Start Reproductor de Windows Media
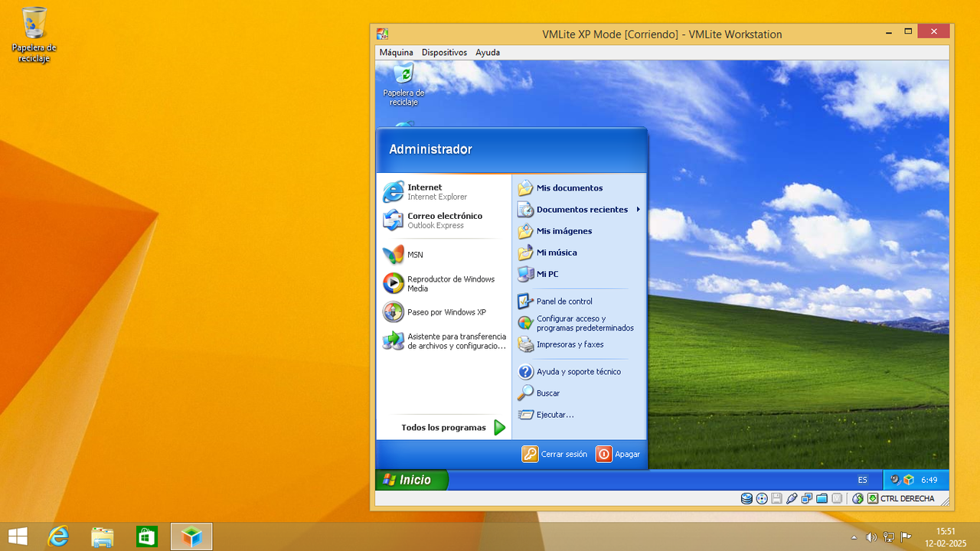This screenshot has height=551, width=980. pyautogui.click(x=444, y=284)
